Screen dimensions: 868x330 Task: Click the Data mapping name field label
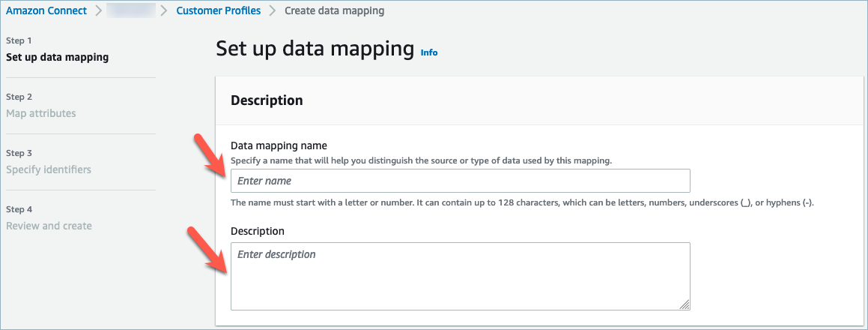tap(279, 145)
